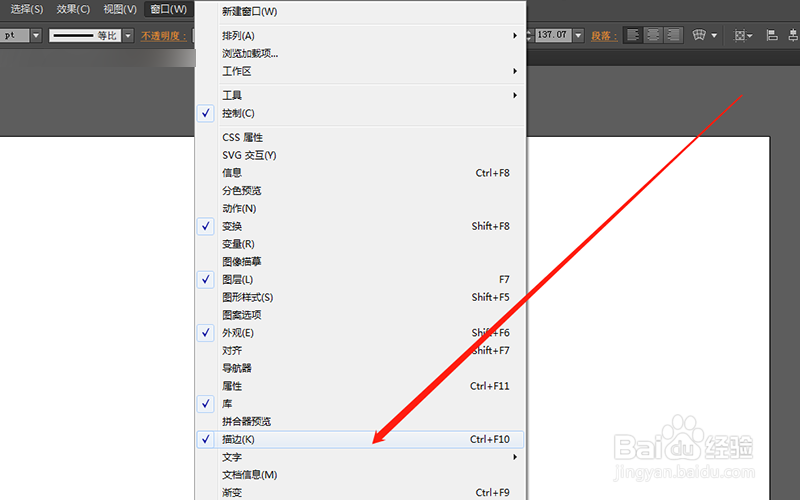This screenshot has width=800, height=500.
Task: Open the stroke weight pt dropdown
Action: tap(36, 36)
